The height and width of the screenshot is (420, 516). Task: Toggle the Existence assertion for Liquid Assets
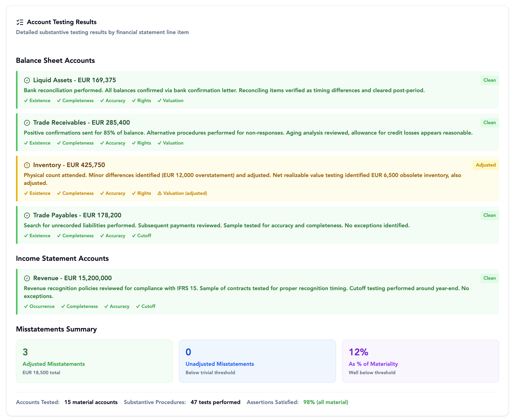(37, 101)
